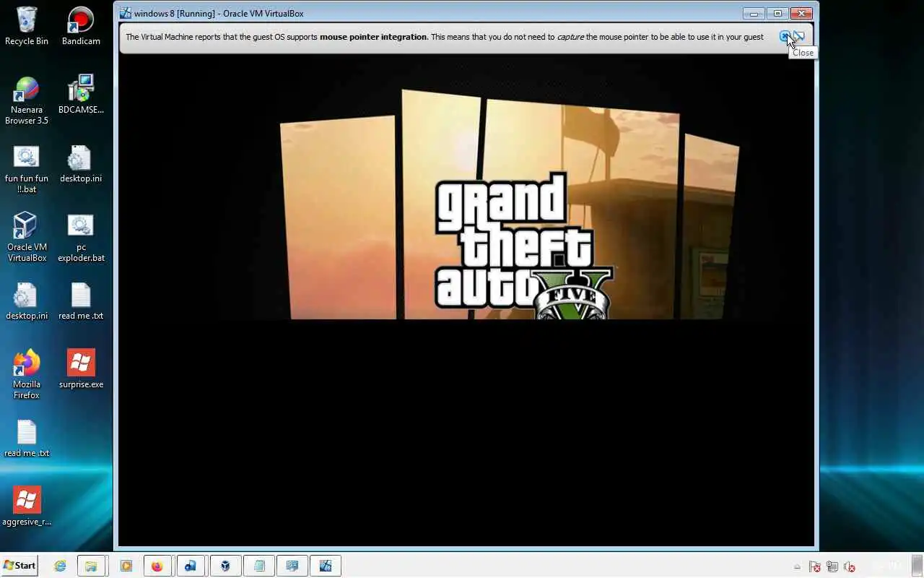Select the surprise.exe desktop file
Screen dimensions: 924x578
[81, 369]
